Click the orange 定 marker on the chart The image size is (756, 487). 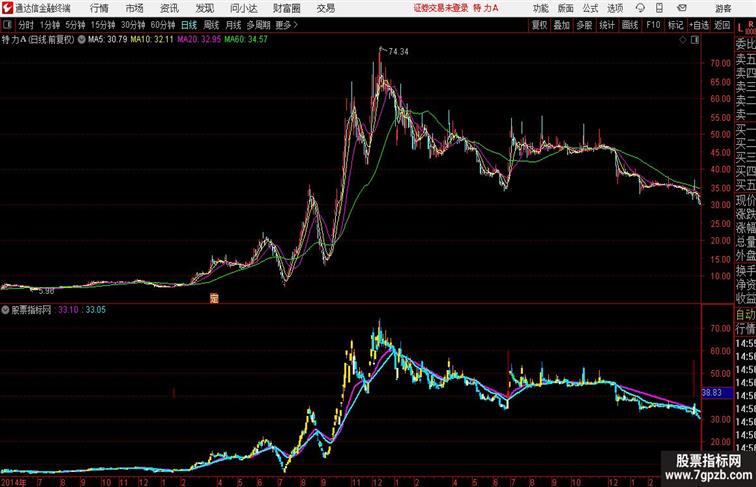[214, 298]
